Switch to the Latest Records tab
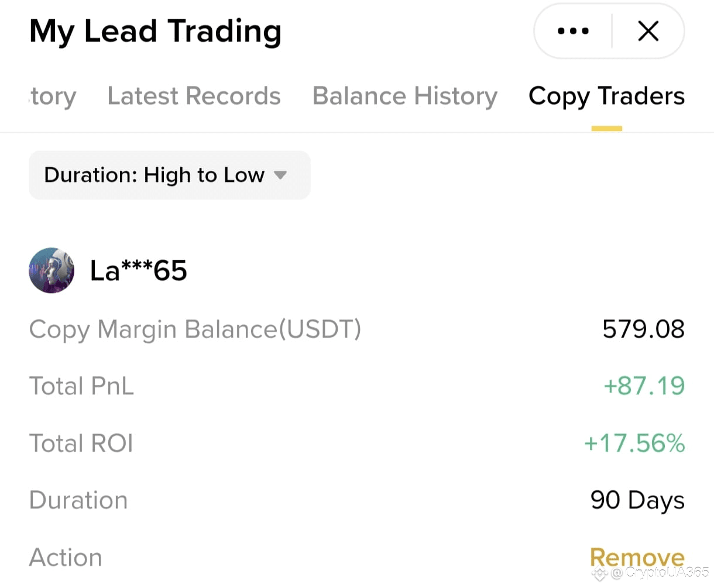The image size is (714, 588). tap(194, 96)
